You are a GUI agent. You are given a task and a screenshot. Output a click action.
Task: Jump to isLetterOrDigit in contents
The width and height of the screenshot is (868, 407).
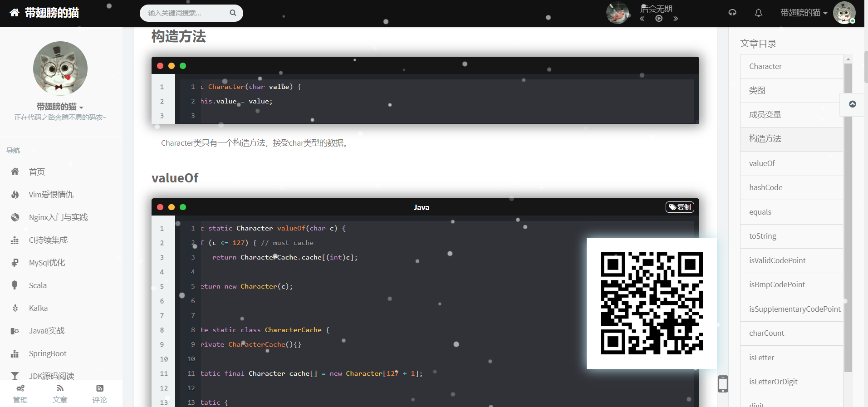(792, 382)
